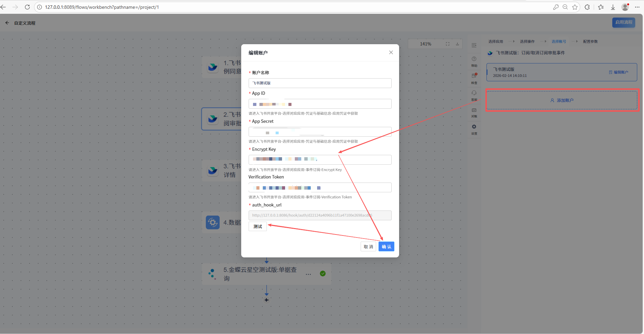Open browser extensions puzzle icon

[x=587, y=7]
